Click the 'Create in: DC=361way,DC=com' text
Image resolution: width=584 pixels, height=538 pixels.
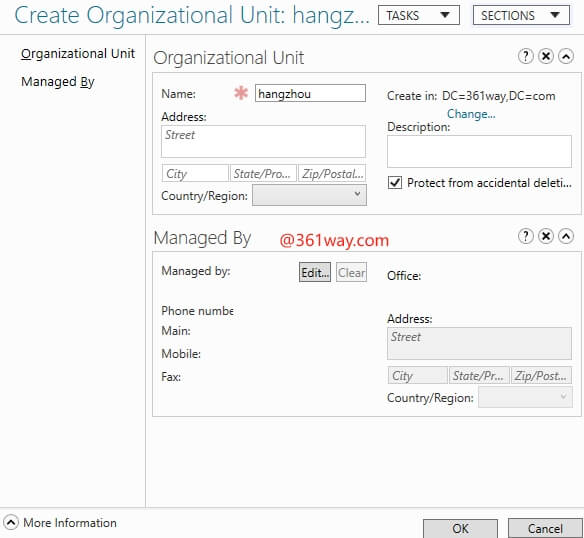click(x=471, y=96)
